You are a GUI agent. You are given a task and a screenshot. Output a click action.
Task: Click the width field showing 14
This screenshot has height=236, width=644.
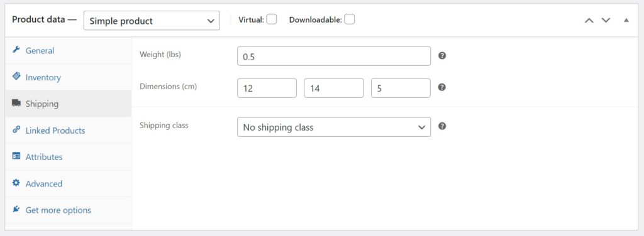pos(334,88)
